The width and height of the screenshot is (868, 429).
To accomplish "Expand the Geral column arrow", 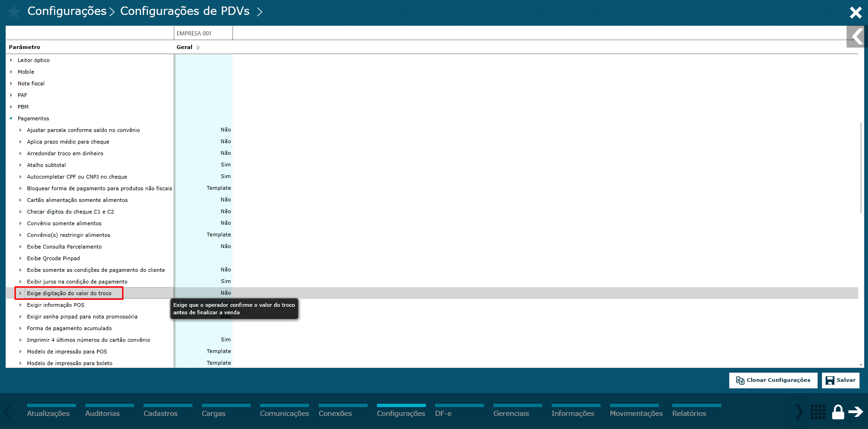I will [x=198, y=48].
